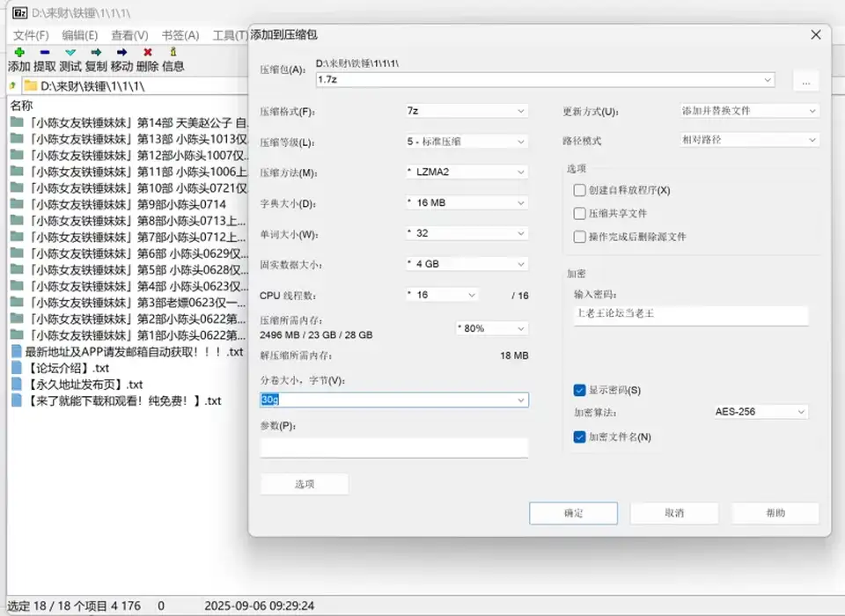The height and width of the screenshot is (616, 845).
Task: Open the 固实数据大小 4 GB dropdown
Action: (467, 264)
